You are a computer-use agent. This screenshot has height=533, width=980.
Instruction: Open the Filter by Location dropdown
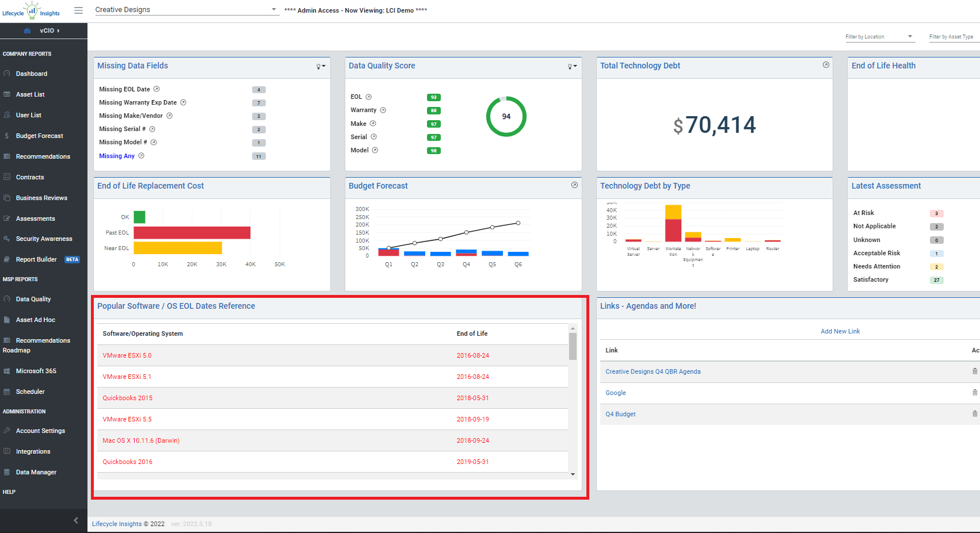tap(911, 36)
